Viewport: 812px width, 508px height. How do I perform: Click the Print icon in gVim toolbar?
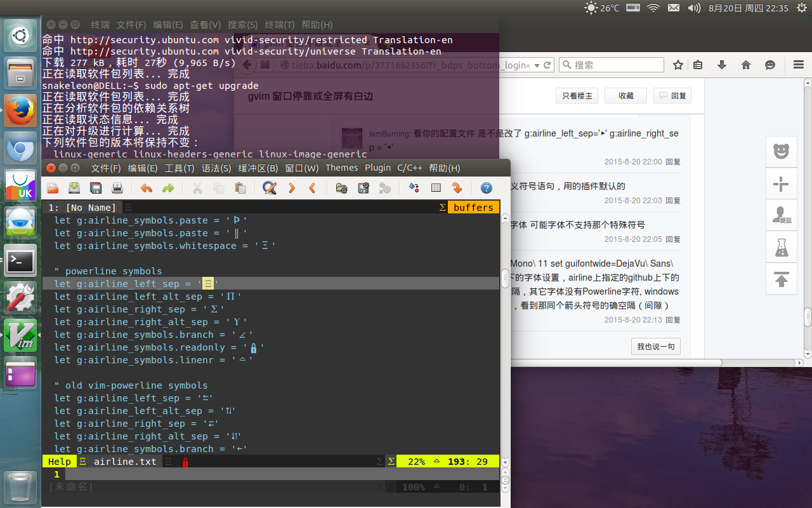(117, 188)
